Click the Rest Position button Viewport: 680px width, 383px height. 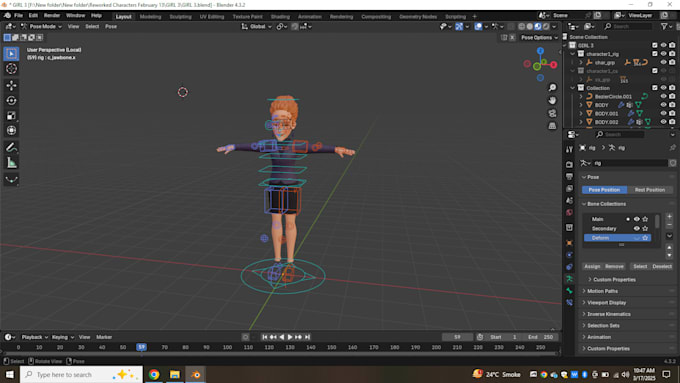click(x=650, y=190)
